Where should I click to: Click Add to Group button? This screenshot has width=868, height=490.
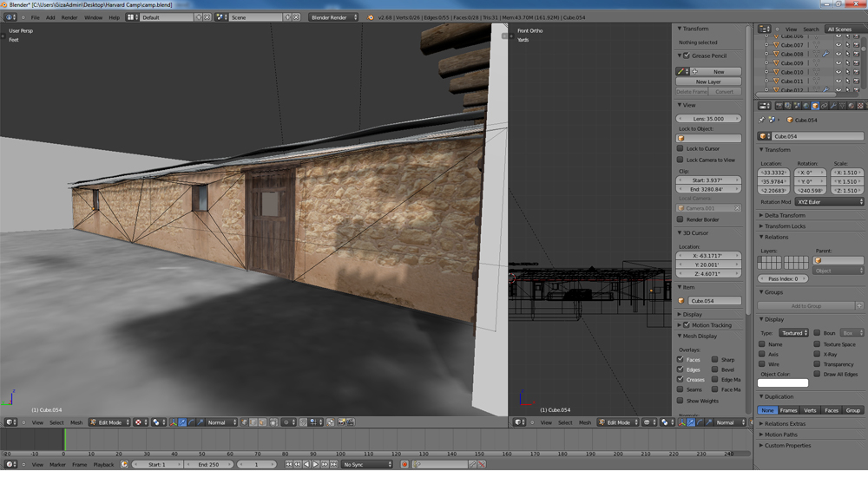pyautogui.click(x=806, y=306)
